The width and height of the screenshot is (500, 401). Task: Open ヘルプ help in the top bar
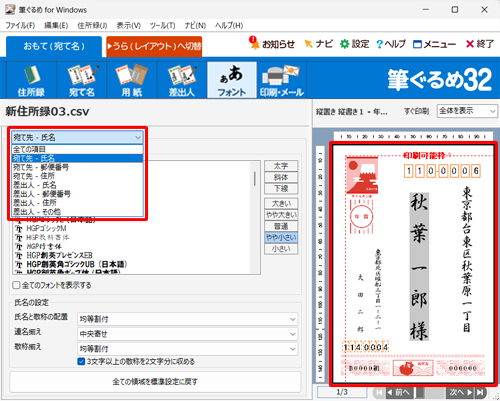[391, 44]
